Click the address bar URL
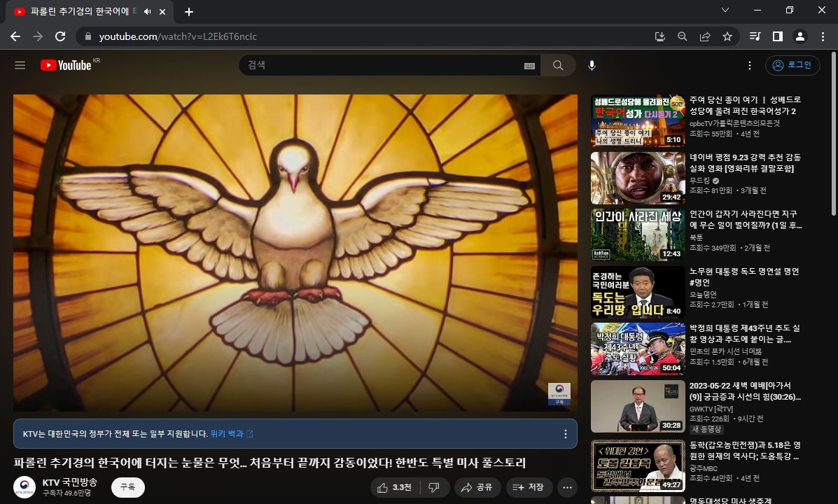Image resolution: width=838 pixels, height=504 pixels. click(x=178, y=36)
